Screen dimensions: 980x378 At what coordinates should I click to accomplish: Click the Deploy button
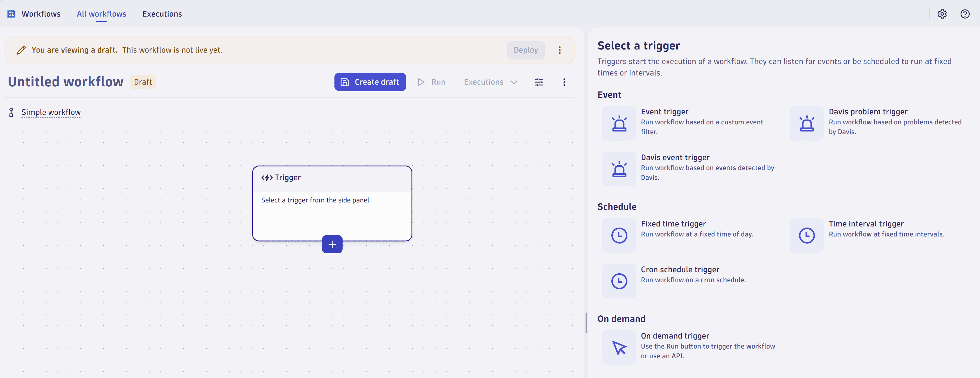526,50
